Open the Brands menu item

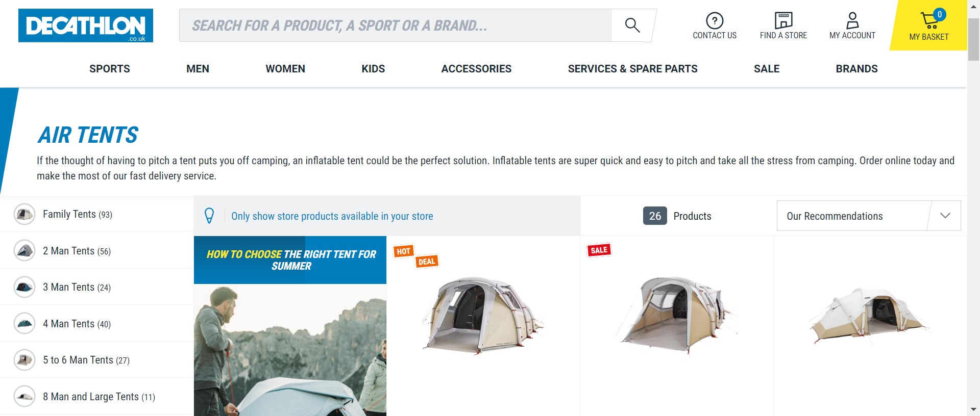point(856,69)
